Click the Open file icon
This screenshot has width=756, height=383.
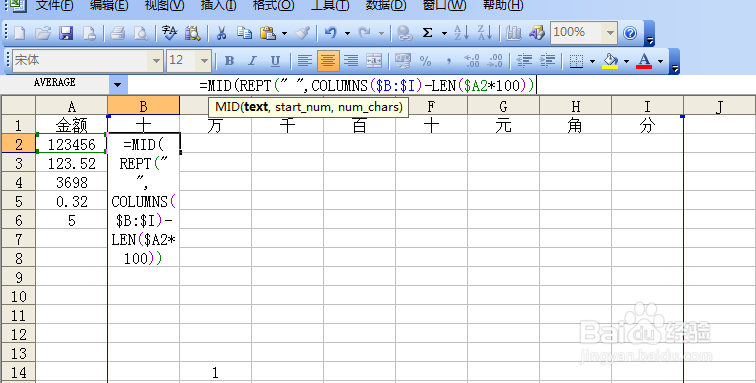click(43, 33)
